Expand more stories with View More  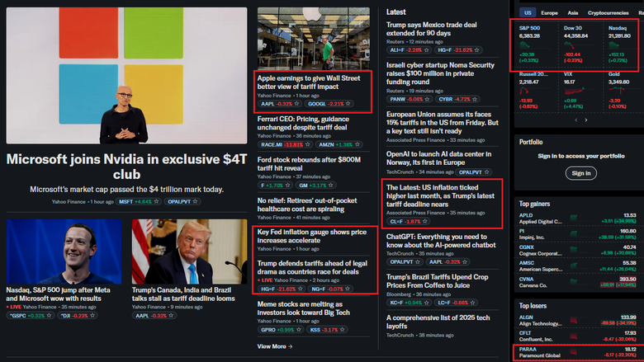point(275,346)
